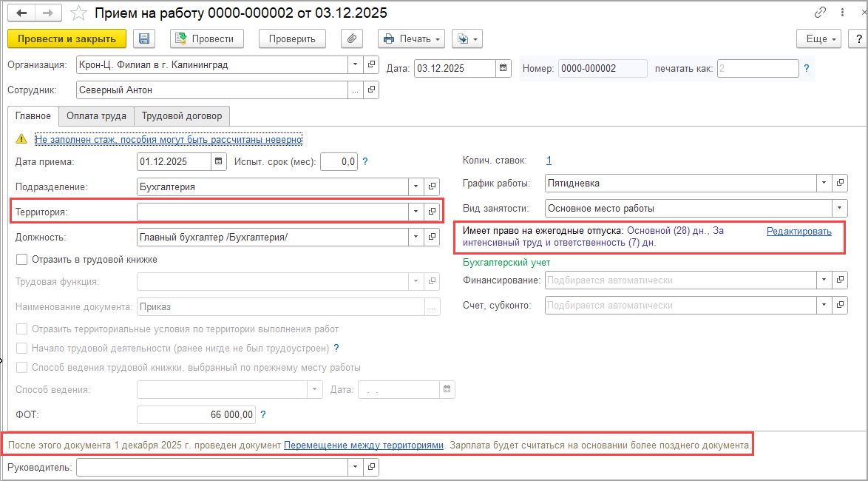Toggle Начало трудовой деятельности checkbox
868x481 pixels.
[22, 348]
